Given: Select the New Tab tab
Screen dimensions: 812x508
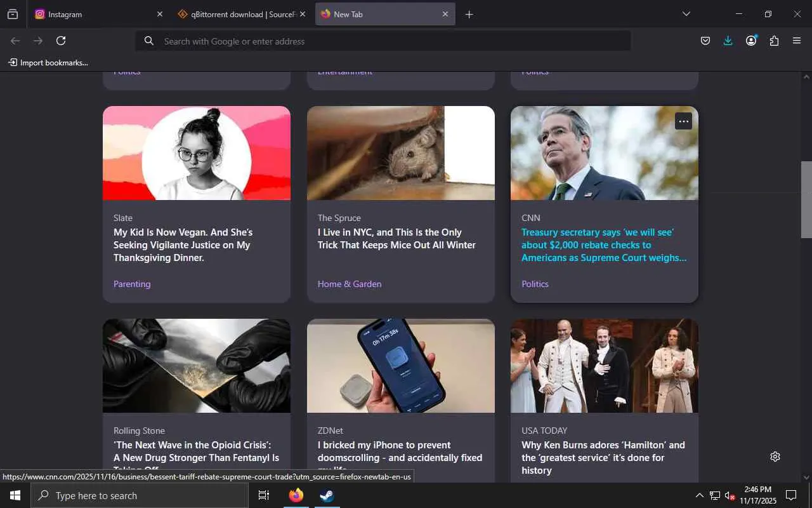Looking at the screenshot, I should (385, 14).
